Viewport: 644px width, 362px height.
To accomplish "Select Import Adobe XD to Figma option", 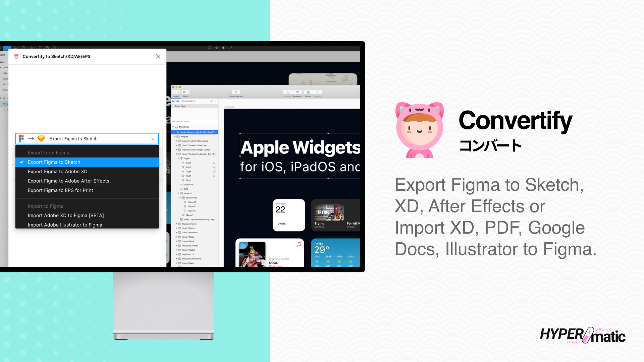I will tap(65, 215).
